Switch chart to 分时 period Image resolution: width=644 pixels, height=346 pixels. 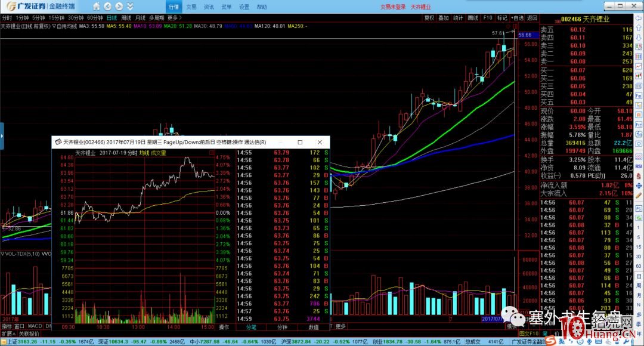pos(7,18)
